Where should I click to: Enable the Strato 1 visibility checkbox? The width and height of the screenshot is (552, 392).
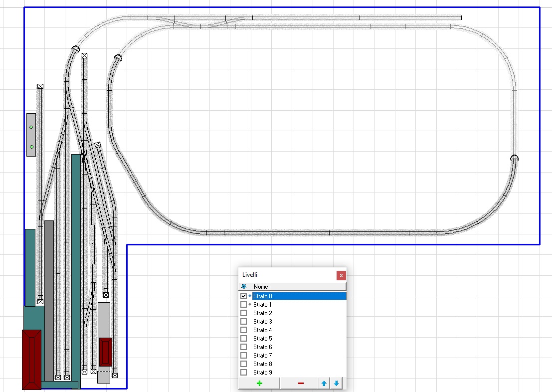(244, 305)
